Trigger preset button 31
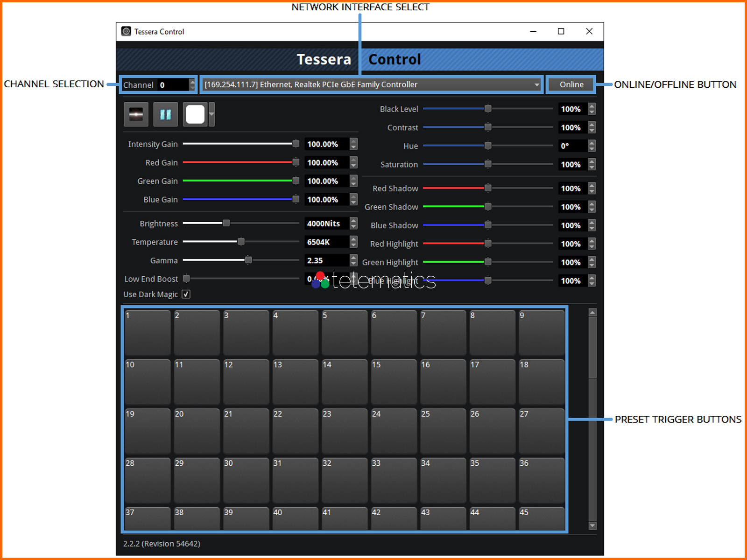 click(x=295, y=480)
